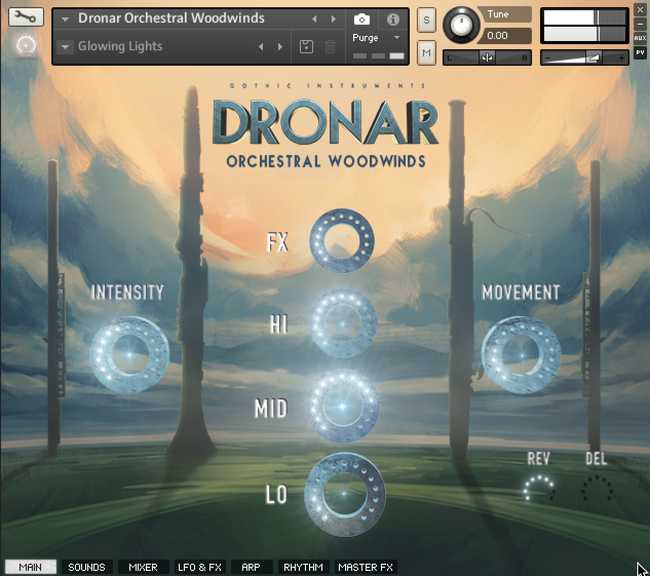Click the MOVEMENT ring knob
650x576 pixels.
(x=521, y=355)
